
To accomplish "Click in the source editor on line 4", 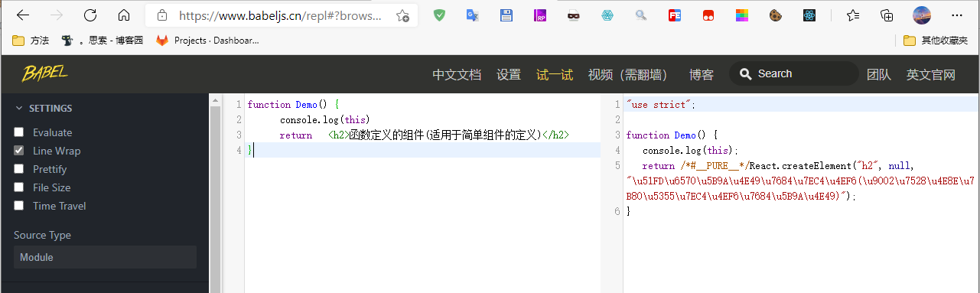I will click(x=422, y=150).
